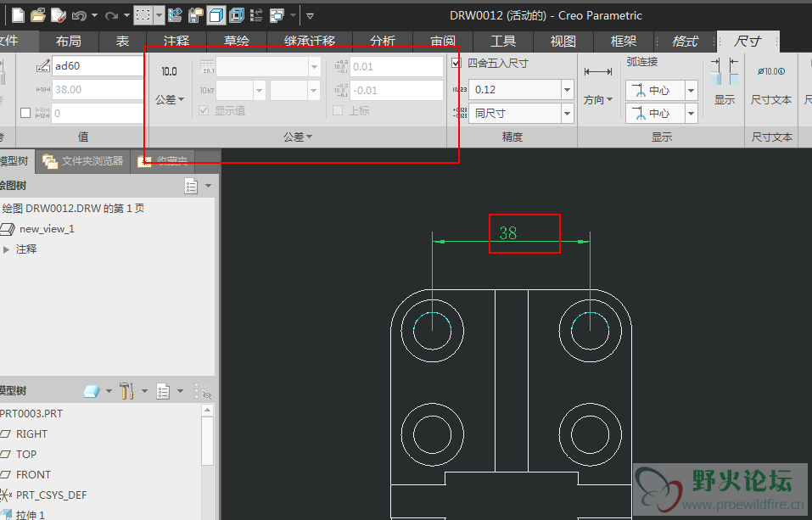Toggle the 四舍五入尺寸 rounding checkbox

(456, 64)
